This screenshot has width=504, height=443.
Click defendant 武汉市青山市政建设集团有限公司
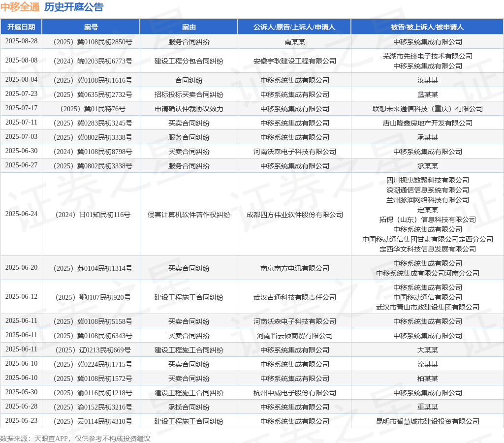[x=428, y=307]
